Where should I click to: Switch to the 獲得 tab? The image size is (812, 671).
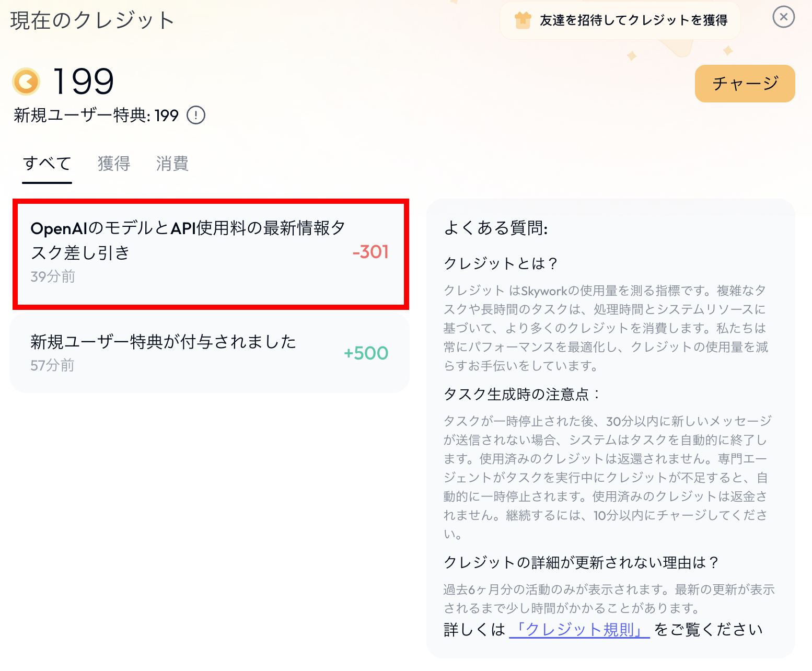pyautogui.click(x=114, y=164)
